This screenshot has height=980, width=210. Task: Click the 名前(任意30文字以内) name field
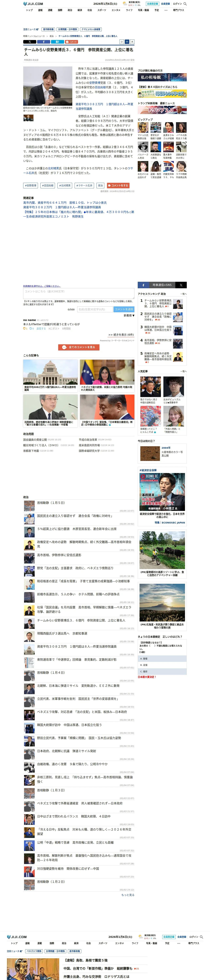tap(95, 309)
